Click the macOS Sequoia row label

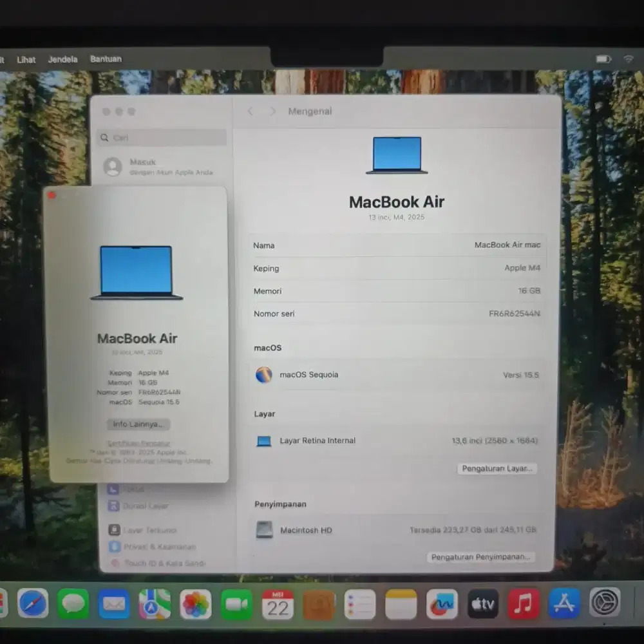tap(309, 375)
